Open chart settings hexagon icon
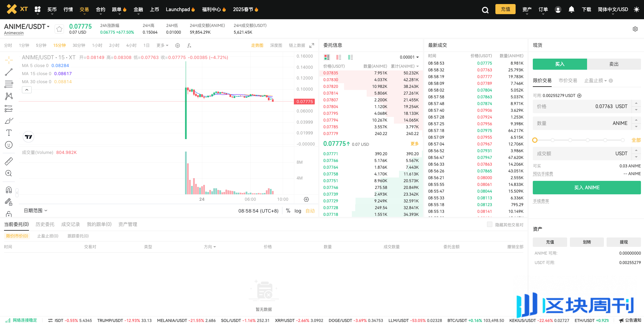Image resolution: width=644 pixels, height=324 pixels. coord(178,45)
